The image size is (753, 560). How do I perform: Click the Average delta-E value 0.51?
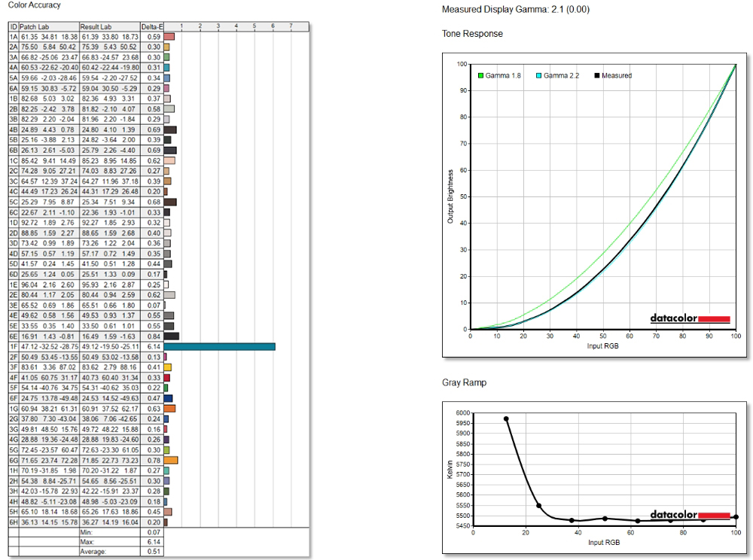(153, 552)
